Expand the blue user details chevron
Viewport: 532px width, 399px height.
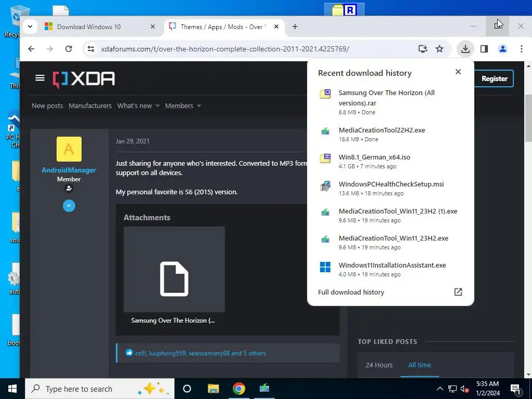click(69, 206)
